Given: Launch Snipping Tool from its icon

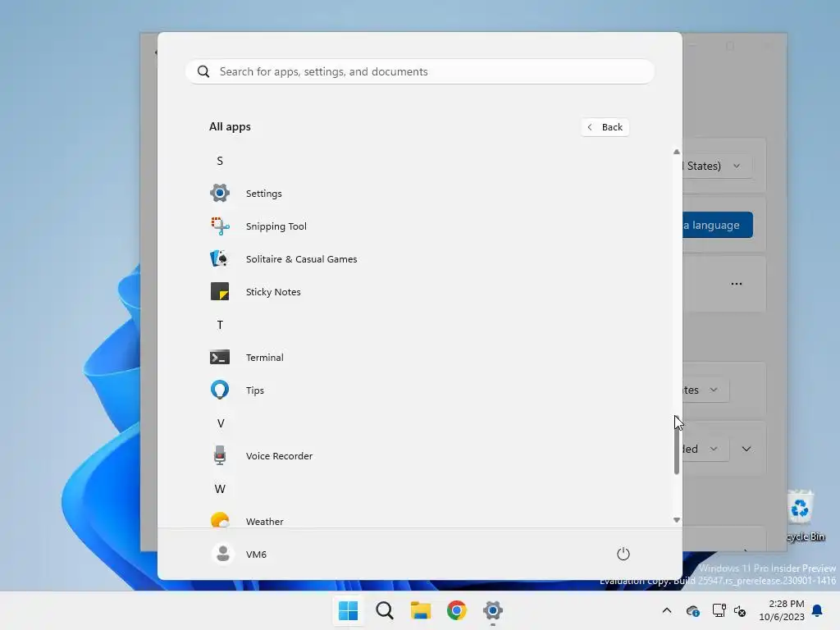Looking at the screenshot, I should coord(220,226).
